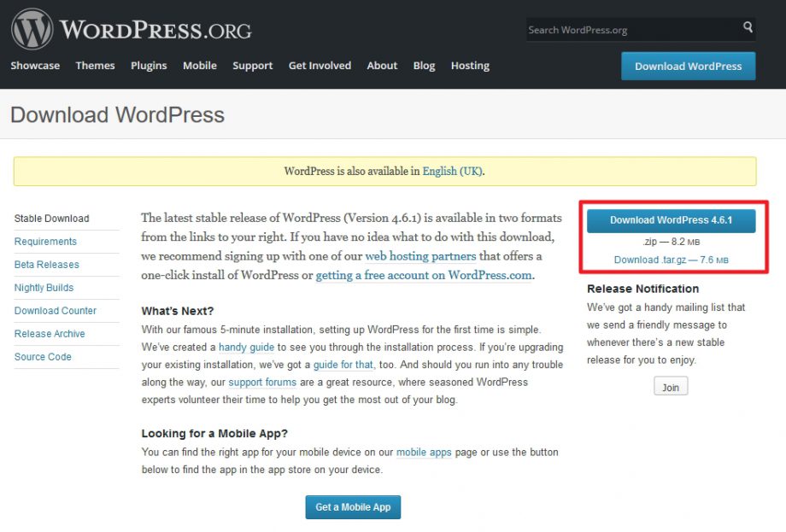Navigate to the Plugins page
The image size is (786, 532).
click(x=148, y=65)
